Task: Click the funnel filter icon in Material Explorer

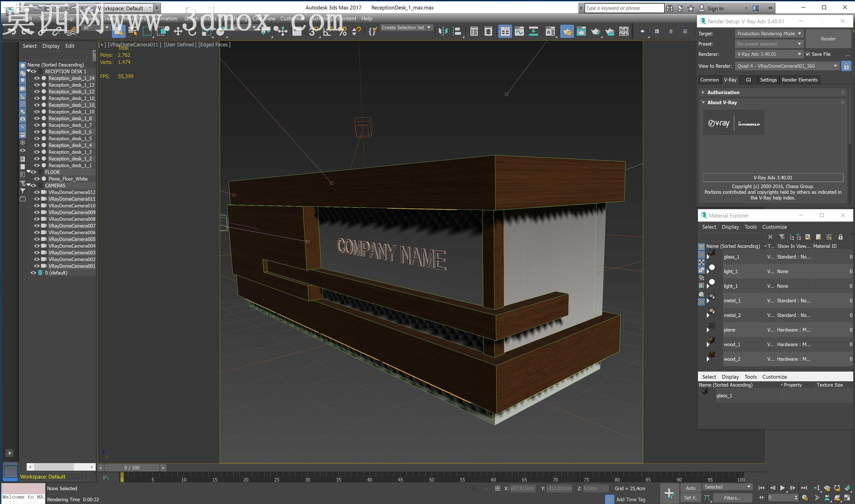Action: click(782, 237)
